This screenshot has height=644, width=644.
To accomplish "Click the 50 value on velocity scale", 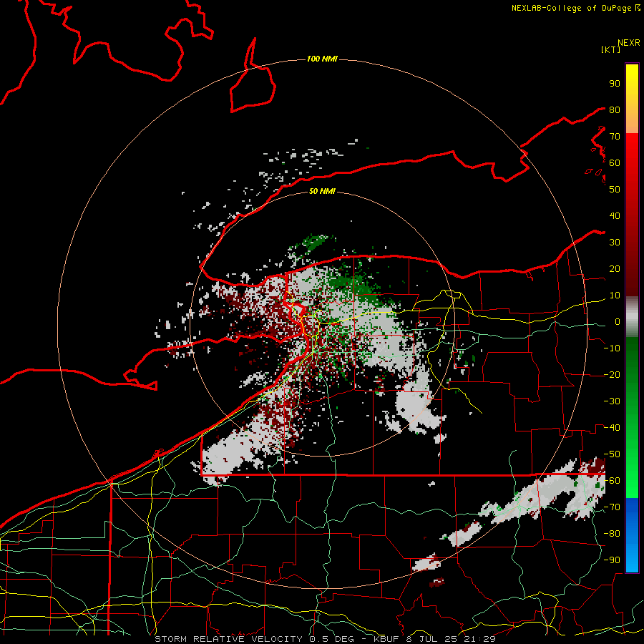I will pyautogui.click(x=615, y=190).
